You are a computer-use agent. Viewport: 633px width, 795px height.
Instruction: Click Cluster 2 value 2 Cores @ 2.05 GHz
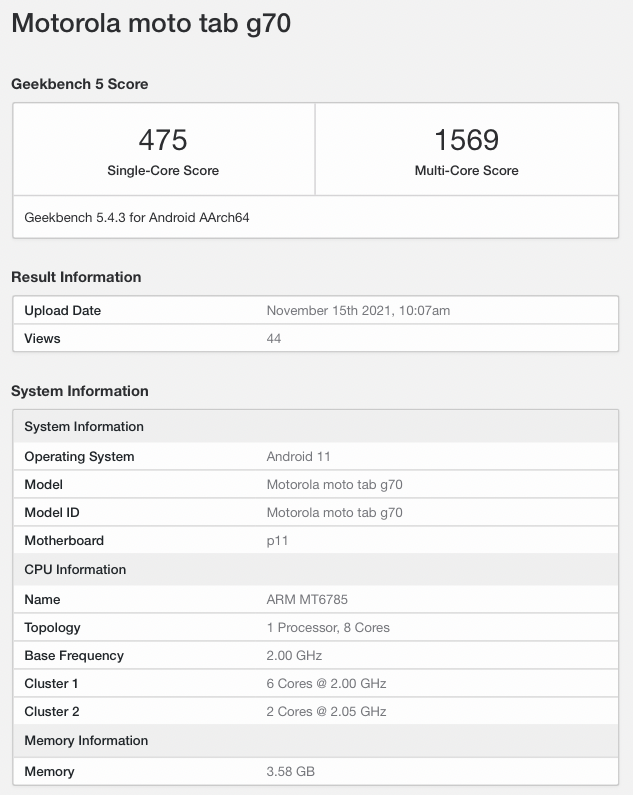pos(326,712)
